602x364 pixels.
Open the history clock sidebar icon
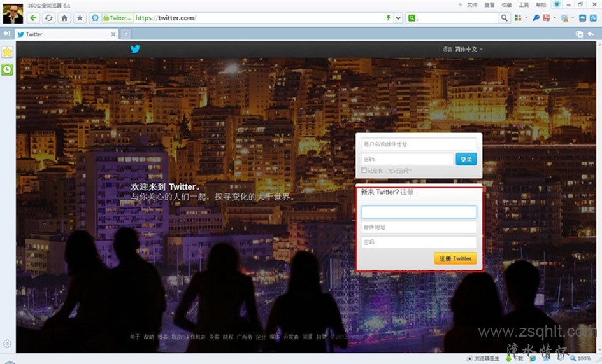pyautogui.click(x=7, y=69)
